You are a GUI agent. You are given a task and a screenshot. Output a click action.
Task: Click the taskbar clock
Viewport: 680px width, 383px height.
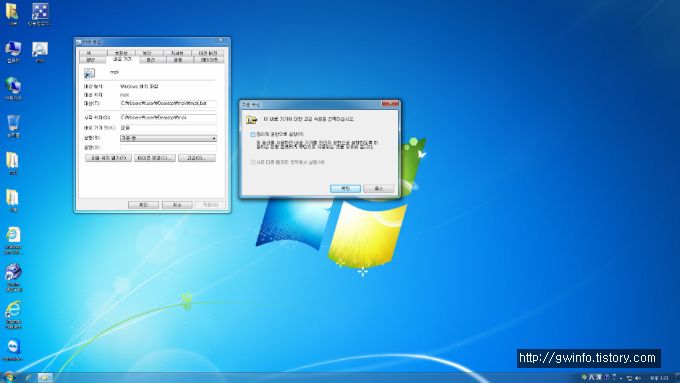click(x=659, y=378)
